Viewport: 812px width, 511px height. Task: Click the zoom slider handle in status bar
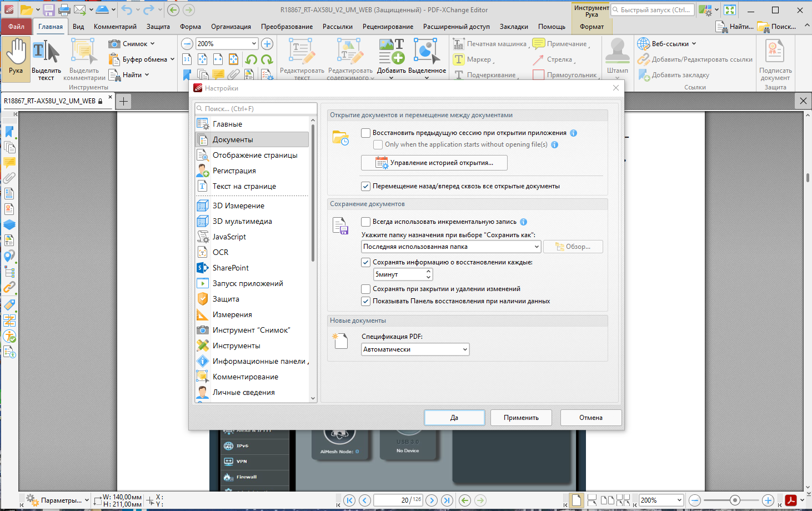click(735, 500)
